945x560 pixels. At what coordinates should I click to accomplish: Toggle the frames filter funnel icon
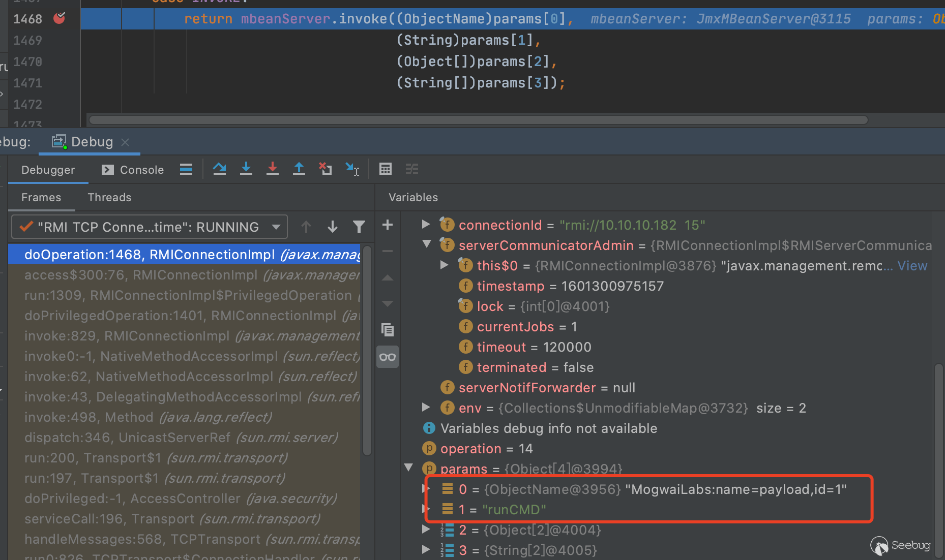click(359, 227)
